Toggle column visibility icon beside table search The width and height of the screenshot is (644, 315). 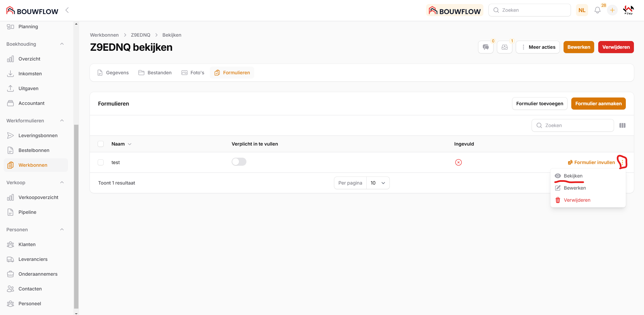622,125
